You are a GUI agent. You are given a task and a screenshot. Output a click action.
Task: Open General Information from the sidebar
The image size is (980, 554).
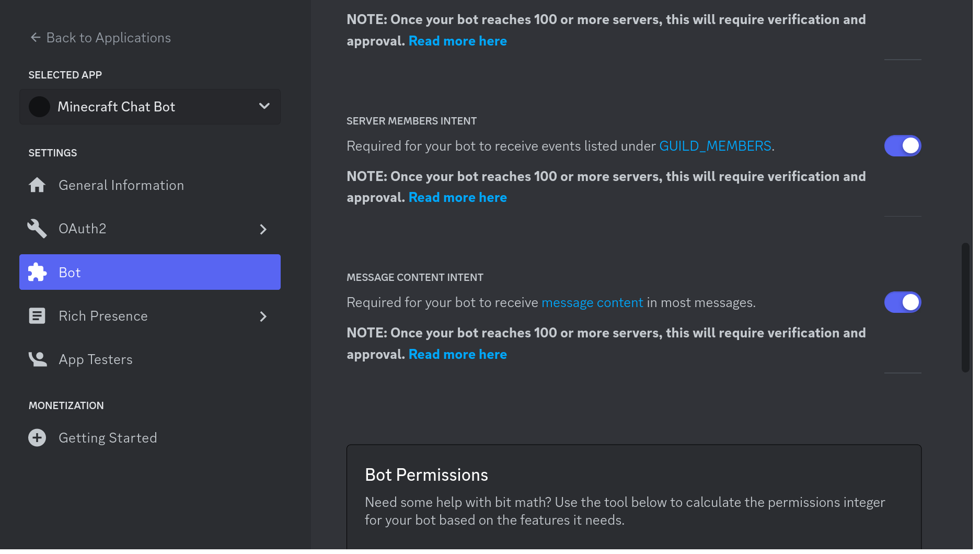[121, 185]
